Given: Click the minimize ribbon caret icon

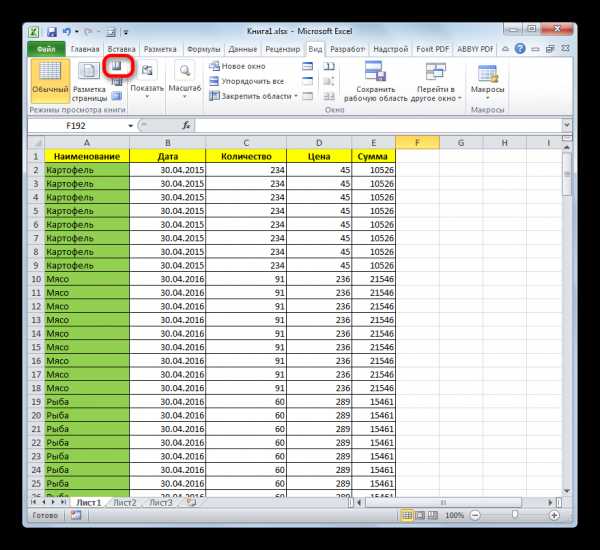Looking at the screenshot, I should 505,49.
